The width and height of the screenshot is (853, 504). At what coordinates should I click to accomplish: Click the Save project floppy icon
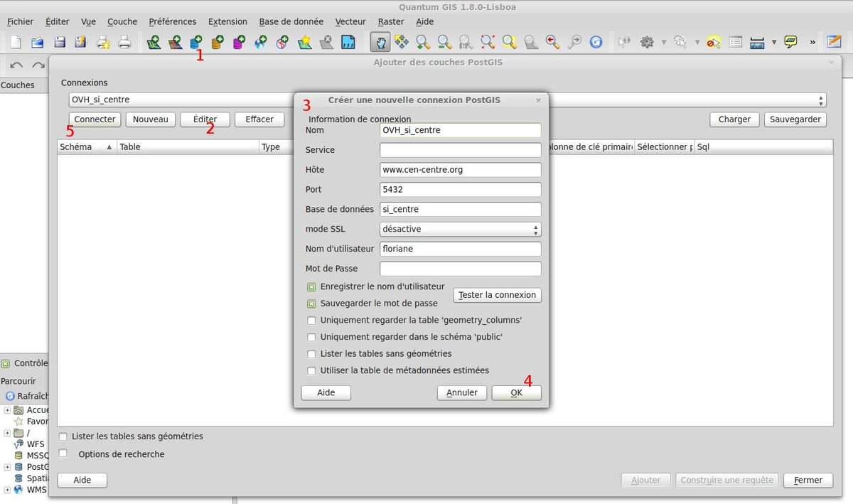click(x=60, y=43)
